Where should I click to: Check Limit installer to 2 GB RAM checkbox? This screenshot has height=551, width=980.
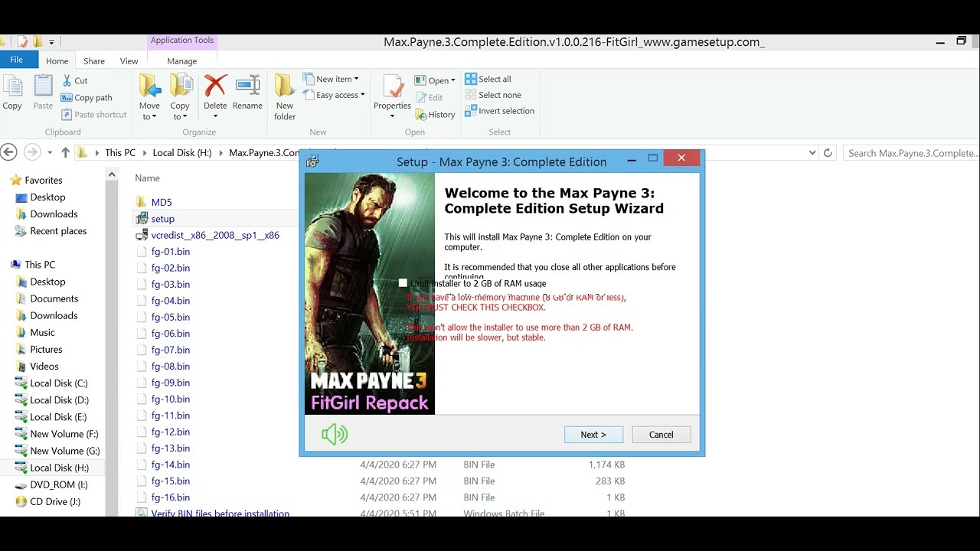pos(403,283)
